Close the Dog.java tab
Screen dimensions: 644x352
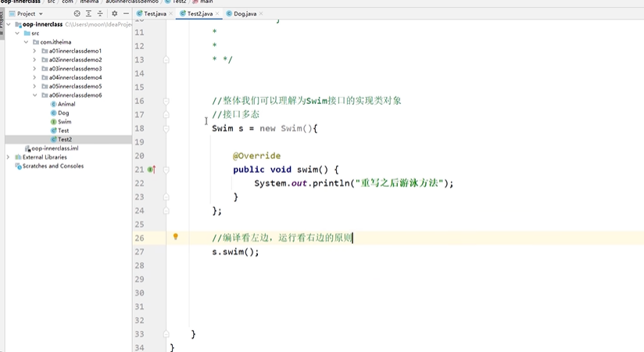(261, 13)
